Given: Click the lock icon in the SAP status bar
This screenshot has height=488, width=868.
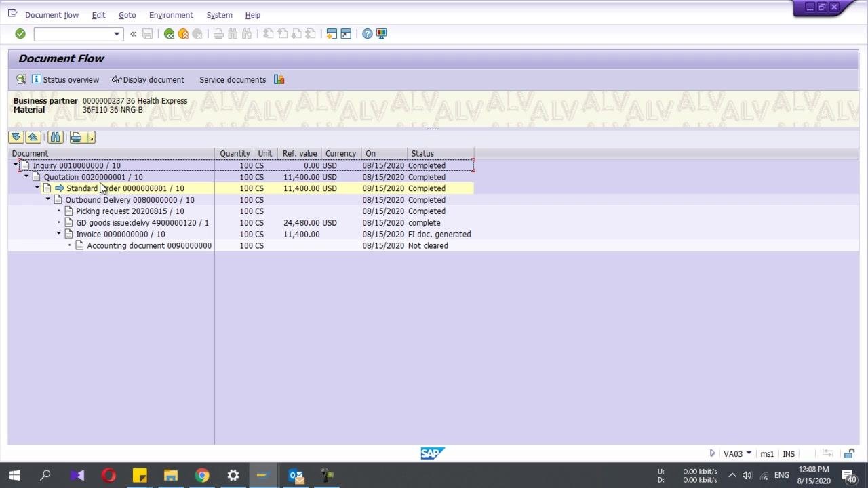Looking at the screenshot, I should [x=849, y=453].
